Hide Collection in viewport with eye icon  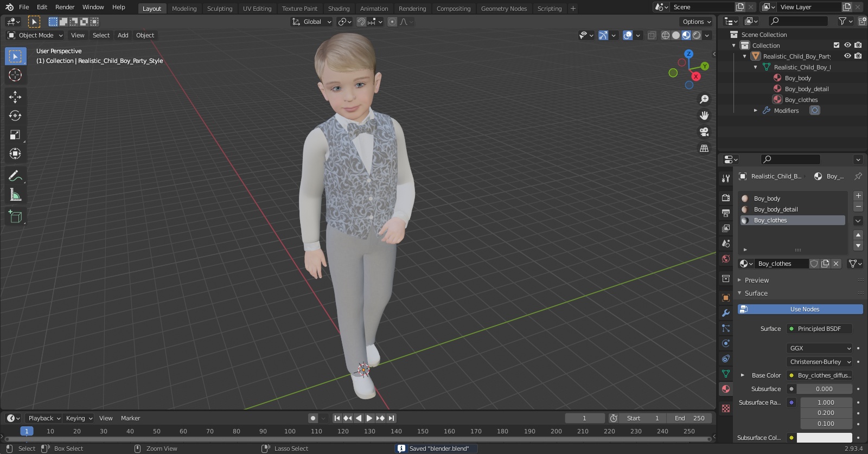pos(847,45)
